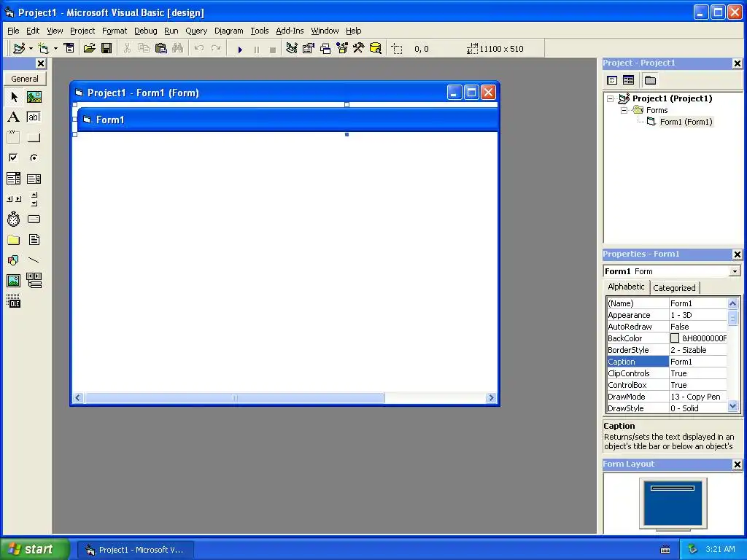Switch to the Alphabetic properties tab

click(x=626, y=287)
